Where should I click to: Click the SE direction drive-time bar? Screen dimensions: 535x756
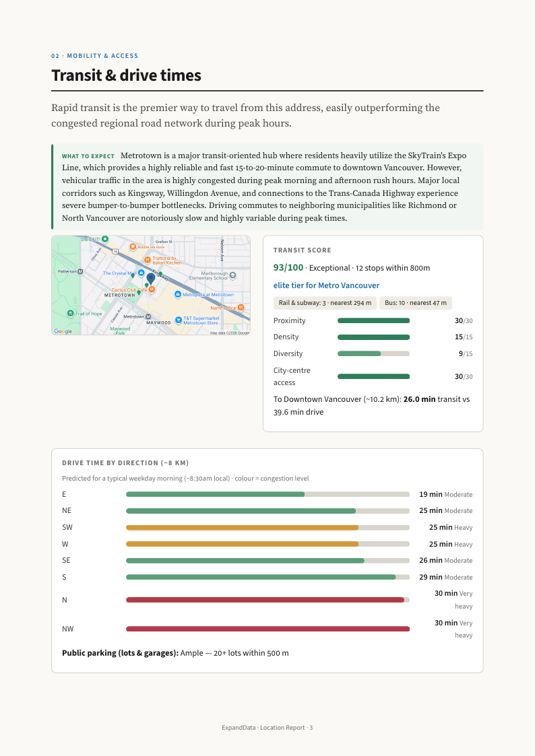click(267, 560)
